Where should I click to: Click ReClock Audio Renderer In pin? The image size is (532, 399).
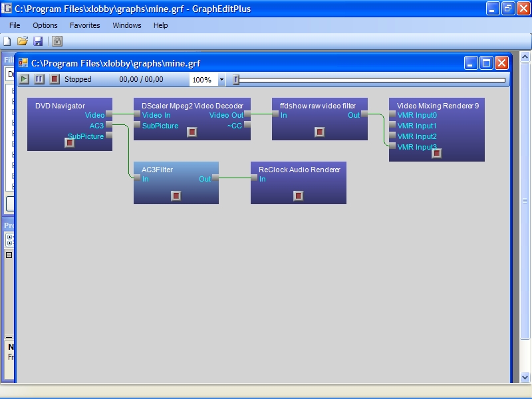tap(254, 178)
